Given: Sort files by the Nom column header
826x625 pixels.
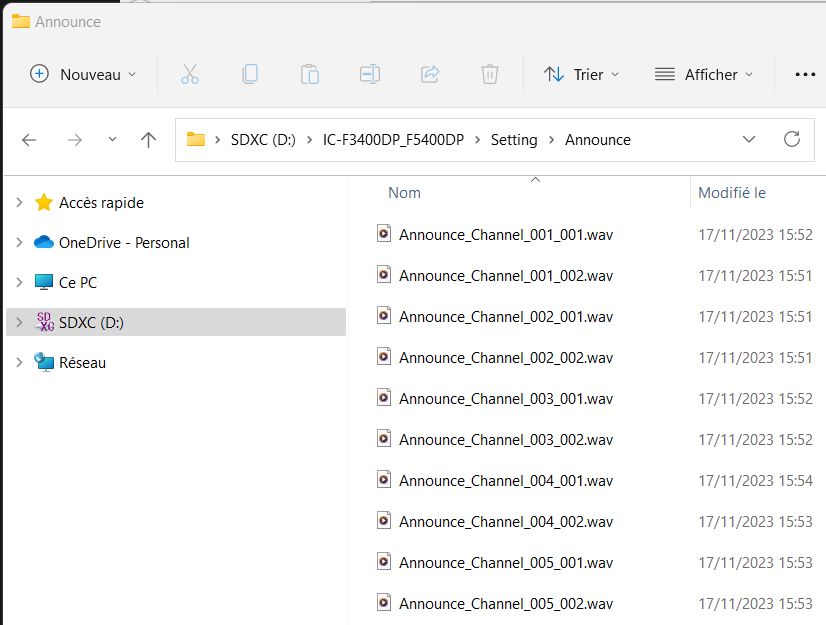Looking at the screenshot, I should coord(405,193).
